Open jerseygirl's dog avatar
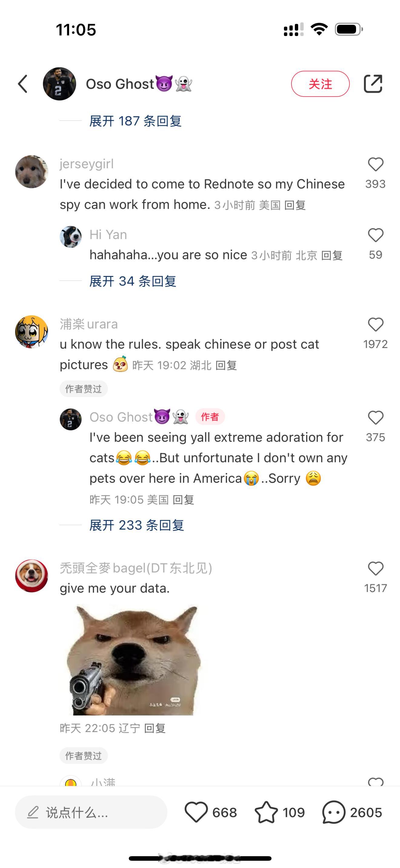400x868 pixels. pos(32,172)
